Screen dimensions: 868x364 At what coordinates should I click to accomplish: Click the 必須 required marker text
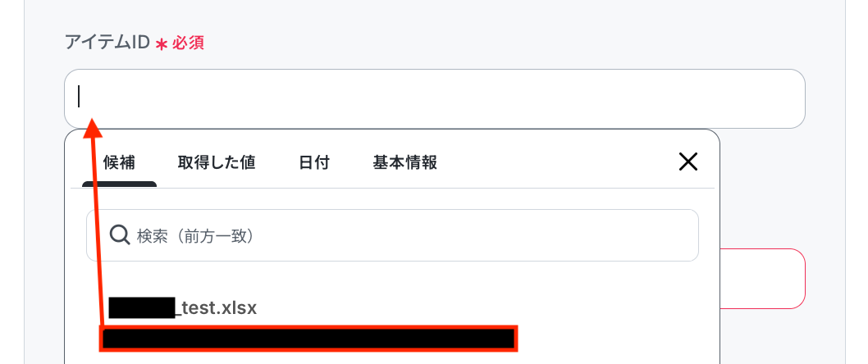[x=188, y=43]
